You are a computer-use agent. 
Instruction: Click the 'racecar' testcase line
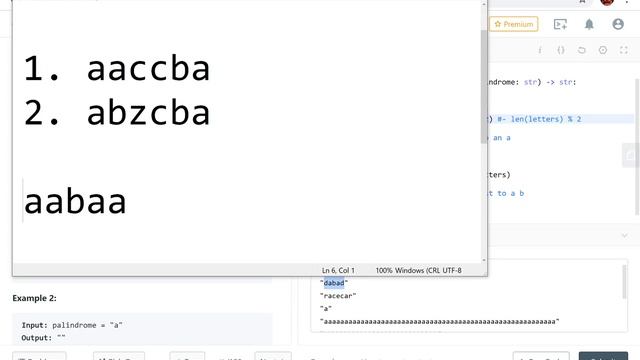pyautogui.click(x=338, y=296)
